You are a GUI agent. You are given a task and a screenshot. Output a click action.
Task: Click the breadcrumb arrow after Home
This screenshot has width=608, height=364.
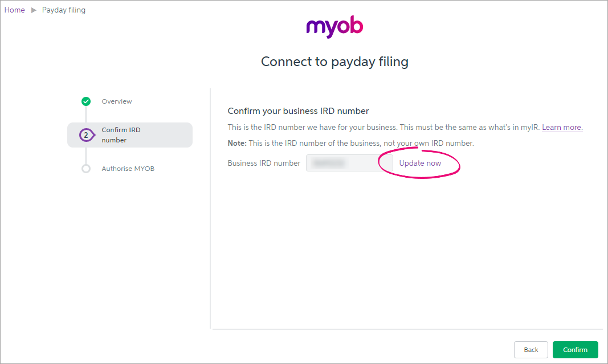[34, 10]
